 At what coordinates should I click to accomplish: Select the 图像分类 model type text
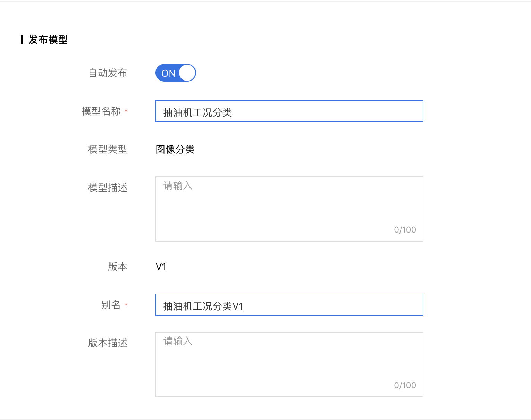[x=175, y=149]
